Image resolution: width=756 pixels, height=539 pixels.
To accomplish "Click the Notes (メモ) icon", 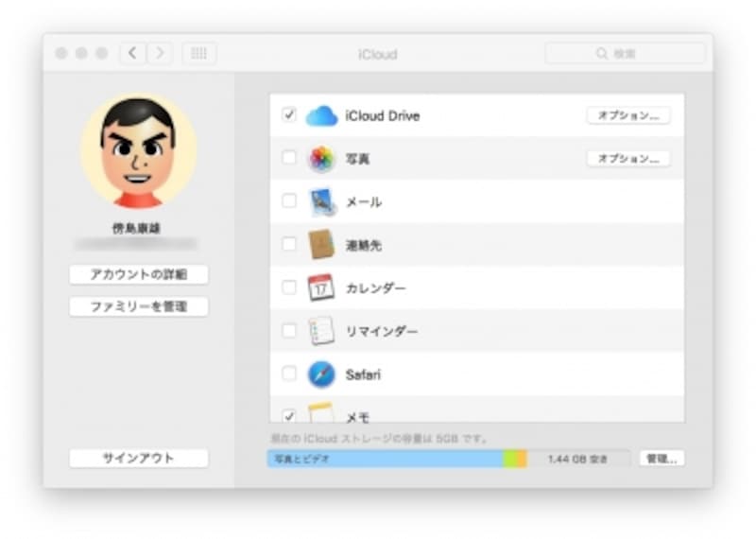I will tap(321, 413).
